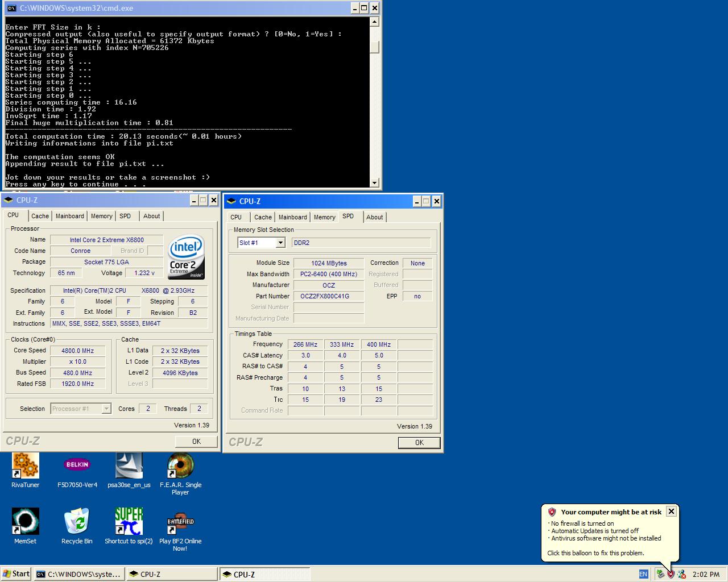Close the security warning balloon
Screen dimensions: 728x582
671,512
